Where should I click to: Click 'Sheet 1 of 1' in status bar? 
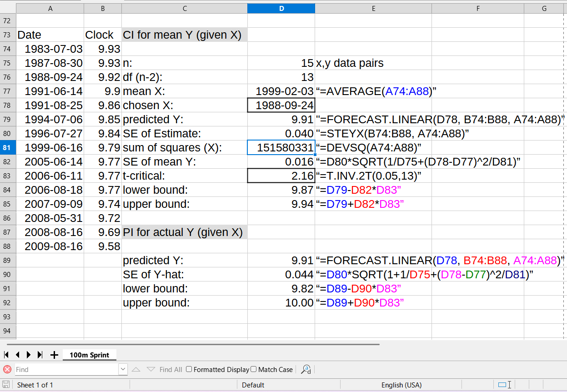coord(35,385)
